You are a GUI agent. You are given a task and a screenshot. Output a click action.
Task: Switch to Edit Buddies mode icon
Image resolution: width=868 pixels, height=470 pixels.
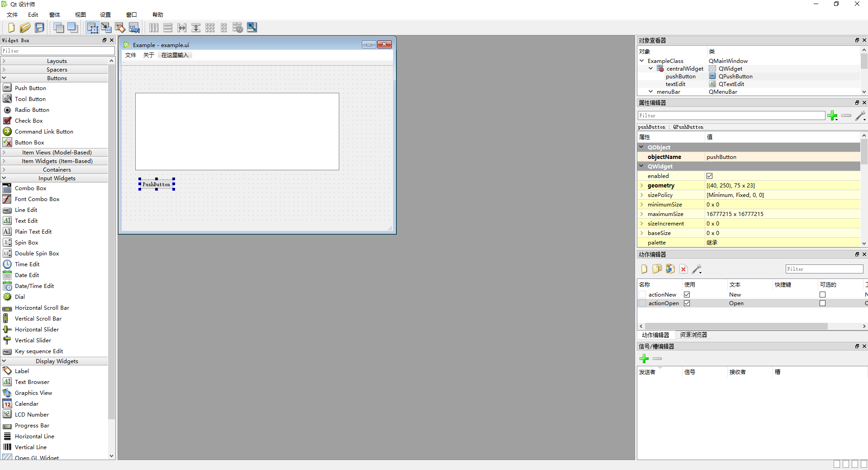tap(120, 28)
